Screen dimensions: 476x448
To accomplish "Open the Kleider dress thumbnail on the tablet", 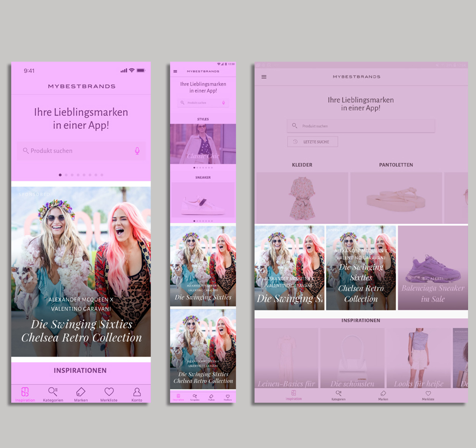I will click(302, 198).
